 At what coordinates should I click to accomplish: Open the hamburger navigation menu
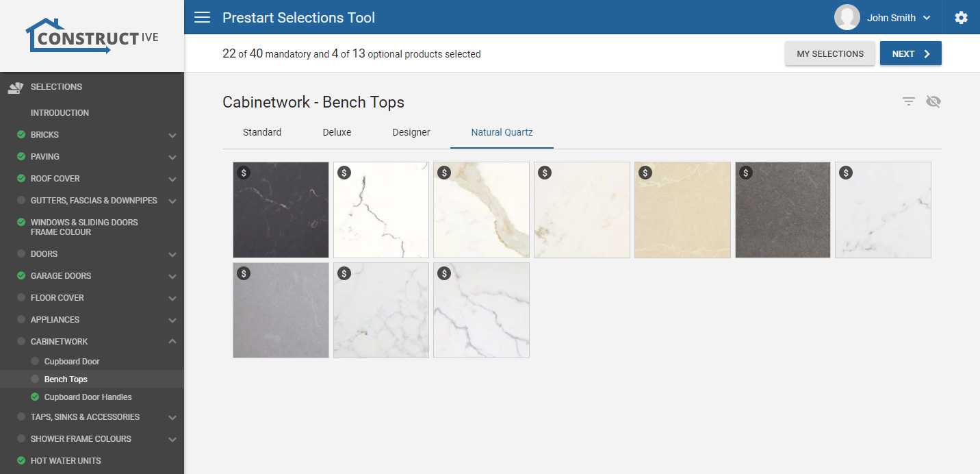[202, 17]
